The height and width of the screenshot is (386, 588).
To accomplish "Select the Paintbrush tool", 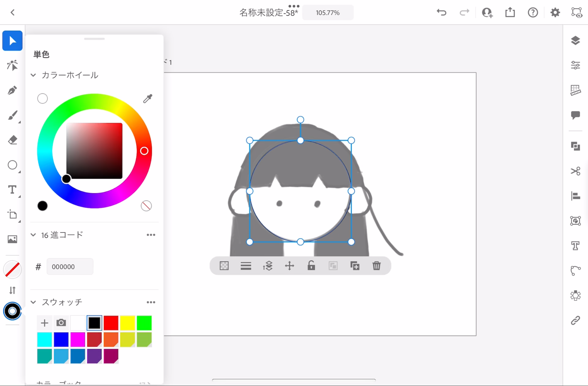I will tap(12, 115).
